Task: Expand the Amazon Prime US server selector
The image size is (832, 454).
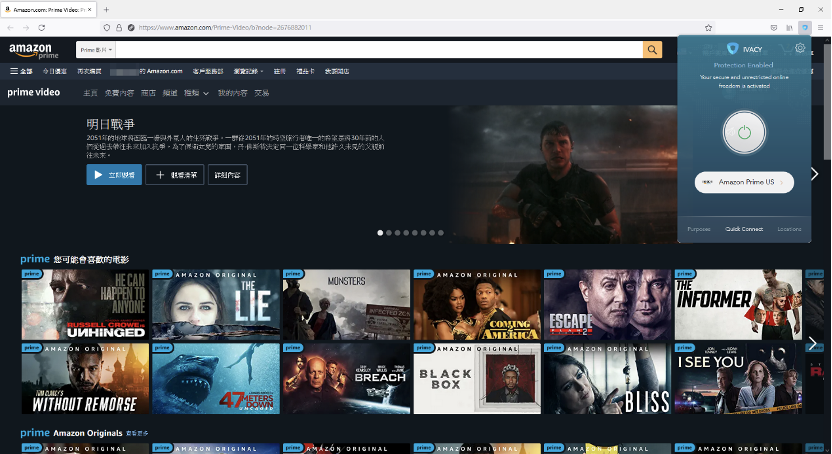Action: [x=744, y=182]
